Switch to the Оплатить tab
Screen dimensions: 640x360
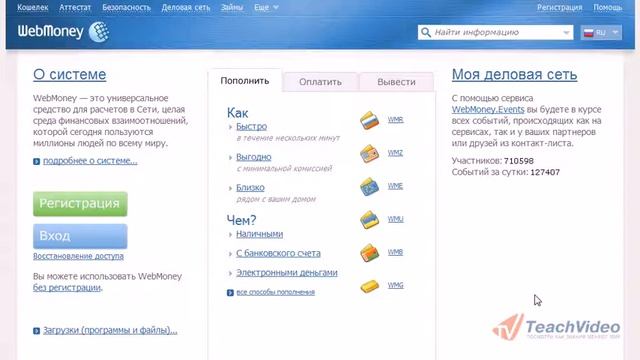(320, 82)
